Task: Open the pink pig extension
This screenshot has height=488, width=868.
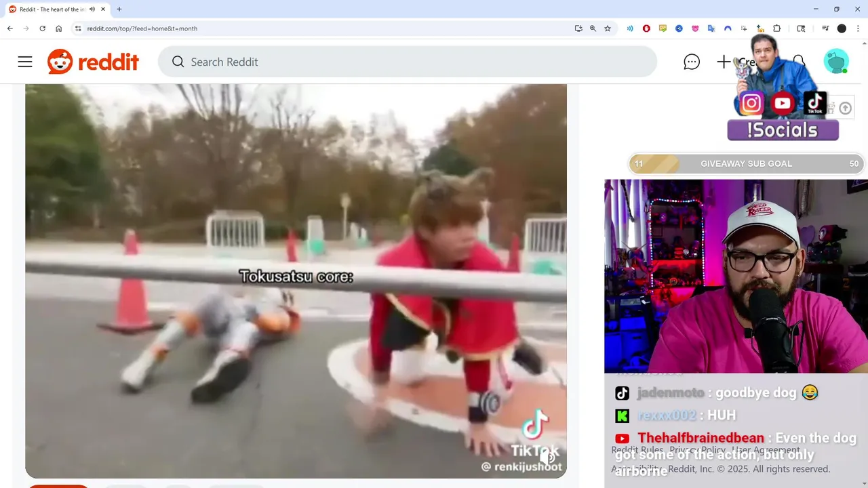Action: pos(695,28)
